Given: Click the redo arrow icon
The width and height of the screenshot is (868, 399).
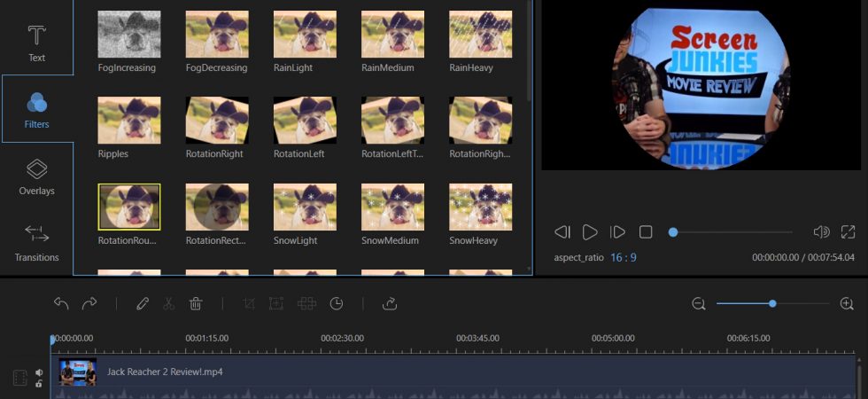Looking at the screenshot, I should pyautogui.click(x=89, y=303).
